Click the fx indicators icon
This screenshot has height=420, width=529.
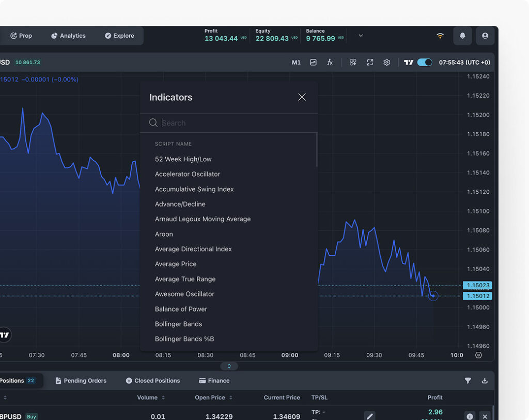[x=330, y=62]
